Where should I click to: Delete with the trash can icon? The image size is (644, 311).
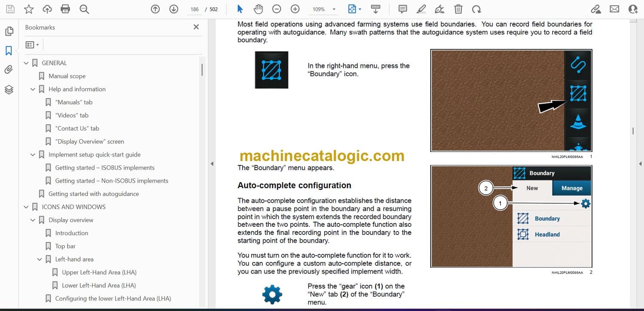pyautogui.click(x=458, y=9)
